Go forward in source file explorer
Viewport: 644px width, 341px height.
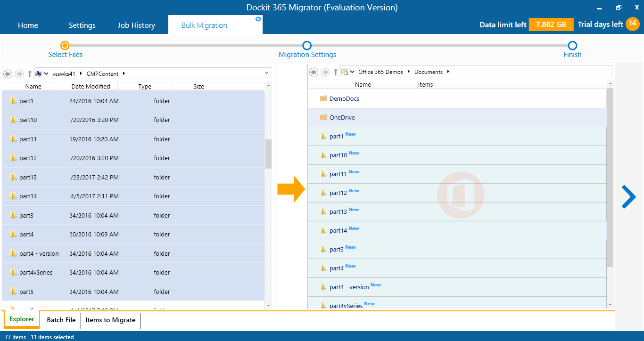[x=19, y=73]
